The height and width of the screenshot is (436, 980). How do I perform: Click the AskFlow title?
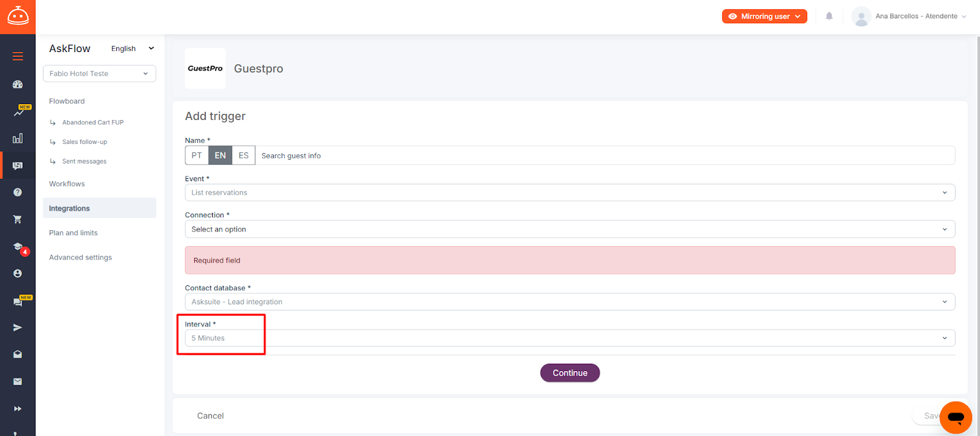click(x=70, y=48)
